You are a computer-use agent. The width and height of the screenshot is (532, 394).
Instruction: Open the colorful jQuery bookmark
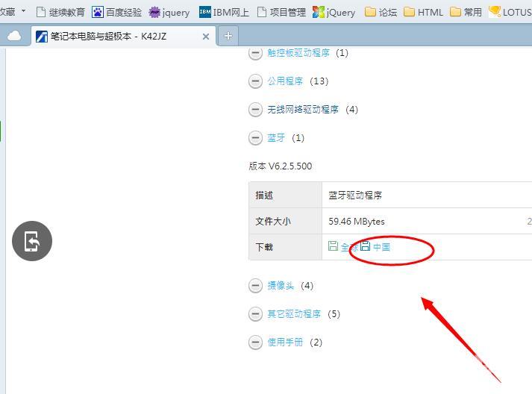334,12
